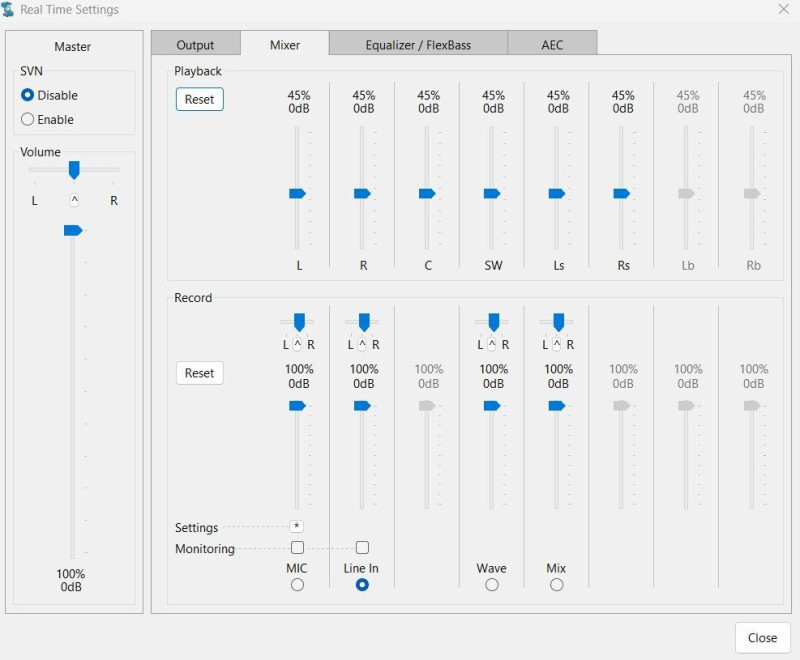Switch to the Output tab
This screenshot has height=660, width=800.
(195, 45)
